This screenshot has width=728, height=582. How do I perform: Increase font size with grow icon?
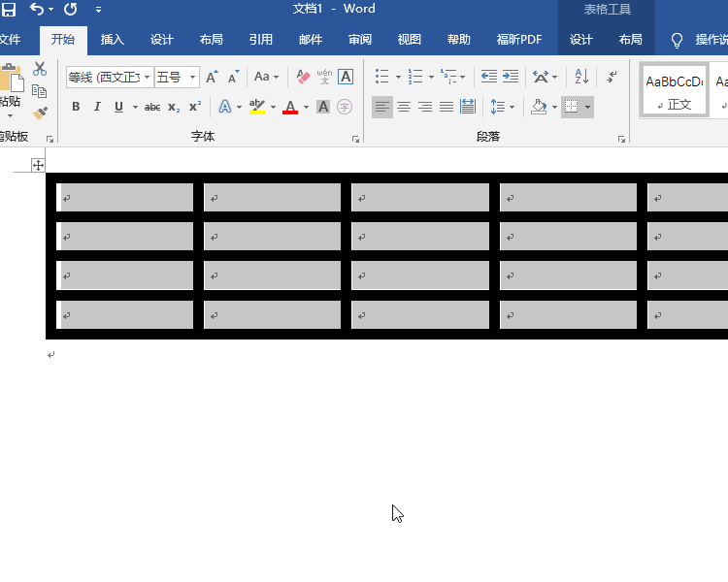tap(212, 77)
